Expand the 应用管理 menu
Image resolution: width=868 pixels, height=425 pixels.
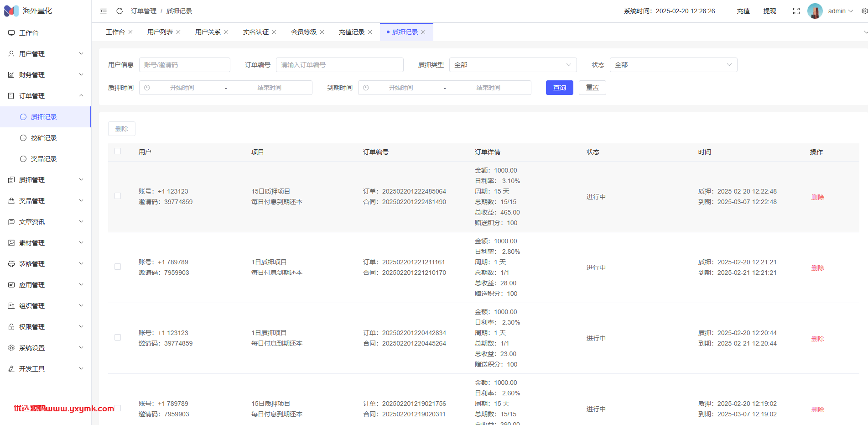coord(46,285)
